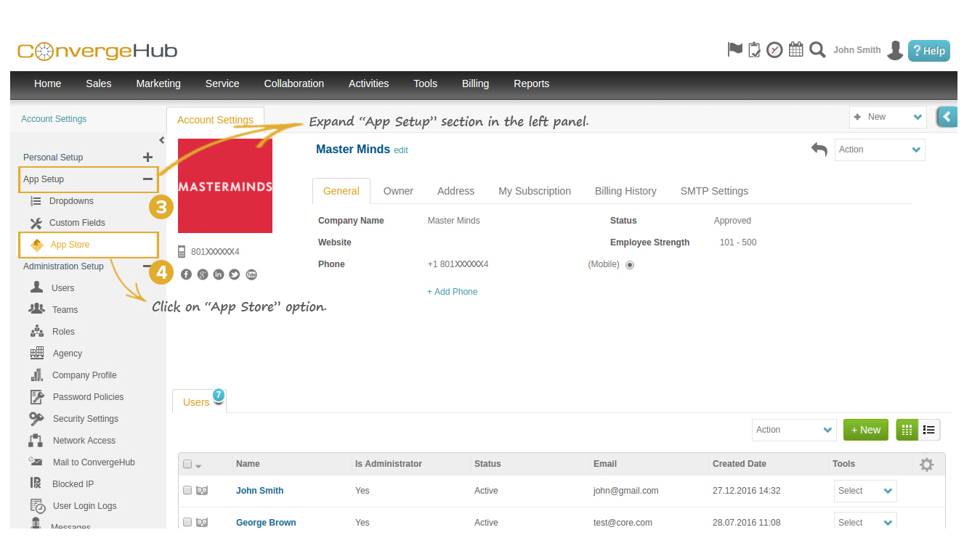Click the owl icon beside George Brown
This screenshot has width=980, height=559.
click(x=202, y=523)
